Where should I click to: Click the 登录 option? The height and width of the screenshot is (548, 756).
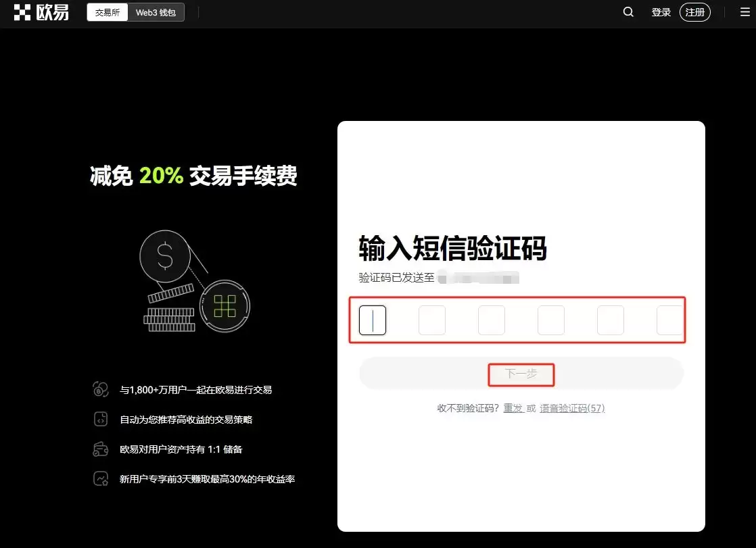661,11
